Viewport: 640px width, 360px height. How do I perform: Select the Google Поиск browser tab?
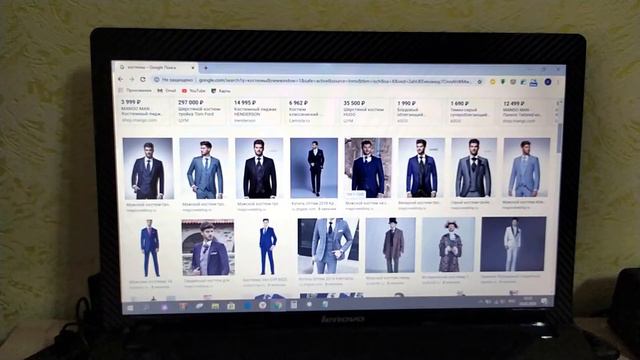[x=156, y=67]
